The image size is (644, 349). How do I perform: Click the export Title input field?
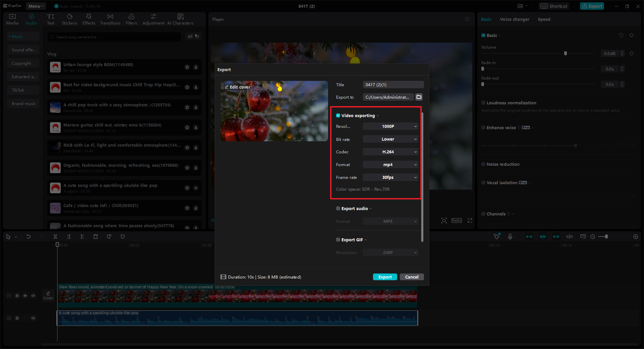pyautogui.click(x=393, y=85)
